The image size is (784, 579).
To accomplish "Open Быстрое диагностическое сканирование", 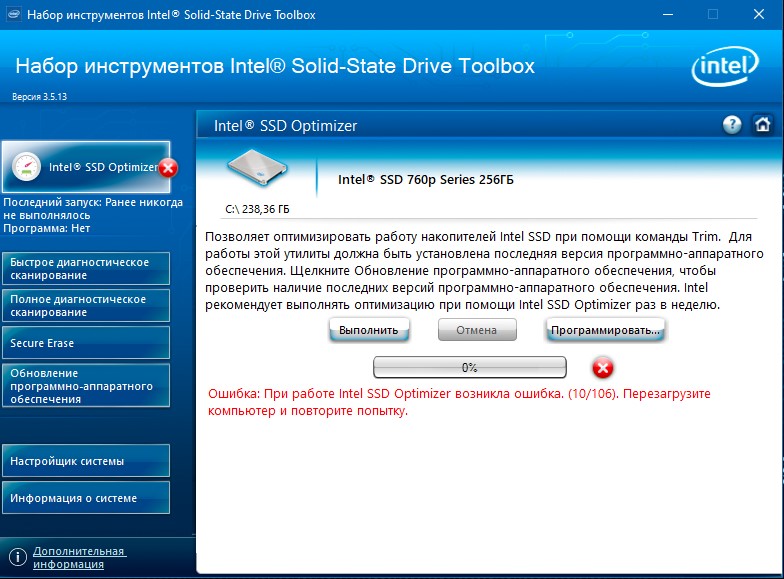I will click(x=86, y=268).
